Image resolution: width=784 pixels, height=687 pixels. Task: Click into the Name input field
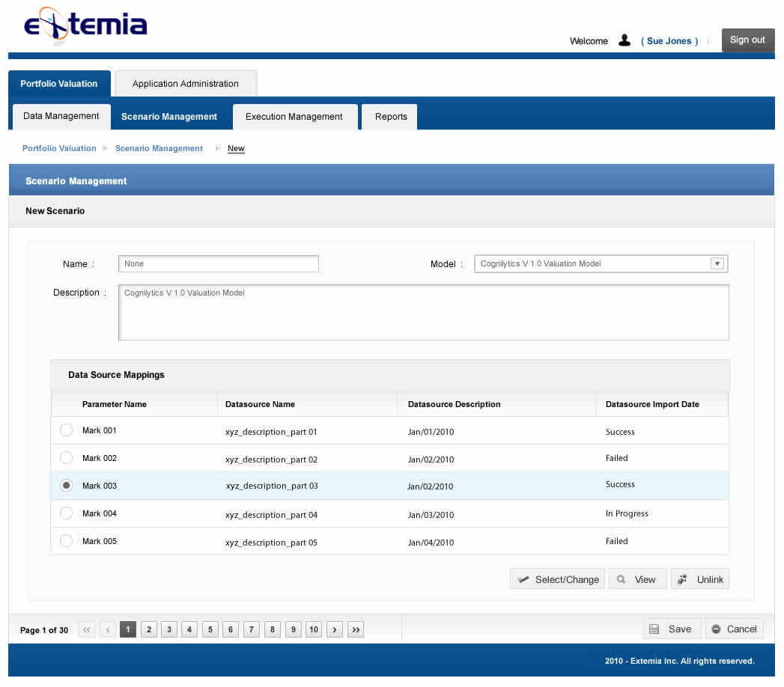coord(219,264)
